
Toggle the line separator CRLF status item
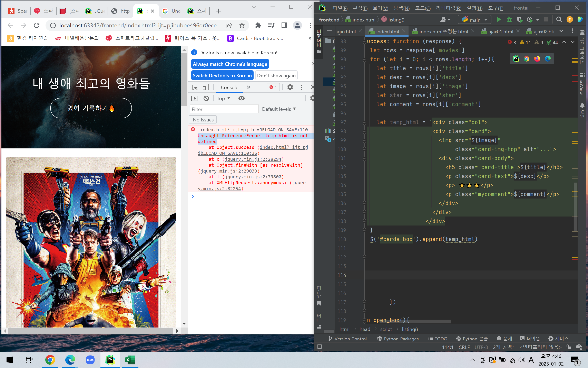point(464,347)
